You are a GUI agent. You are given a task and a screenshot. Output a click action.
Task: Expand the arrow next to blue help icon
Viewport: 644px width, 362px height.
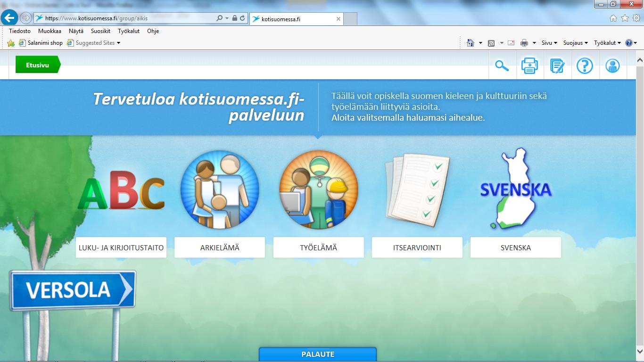coord(636,43)
